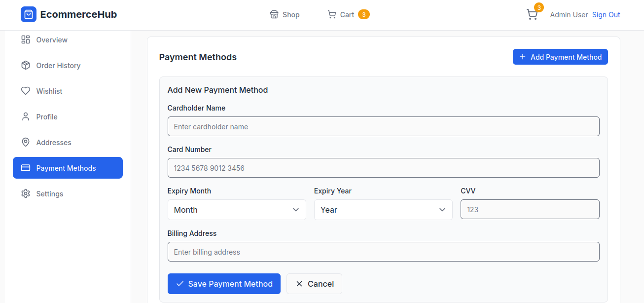Click the Sign Out link

(x=606, y=15)
